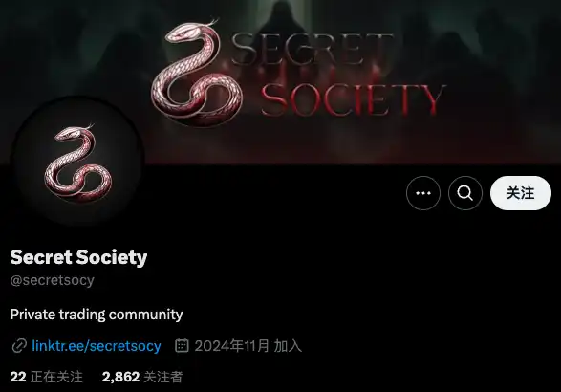
Task: Click the snake head inside the avatar
Action: click(x=69, y=134)
